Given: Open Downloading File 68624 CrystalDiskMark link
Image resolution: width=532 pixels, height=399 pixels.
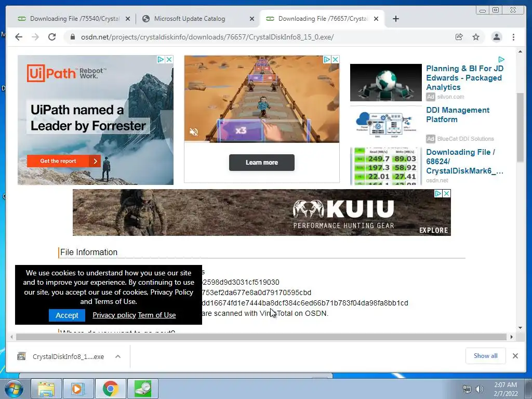Looking at the screenshot, I should pyautogui.click(x=464, y=162).
